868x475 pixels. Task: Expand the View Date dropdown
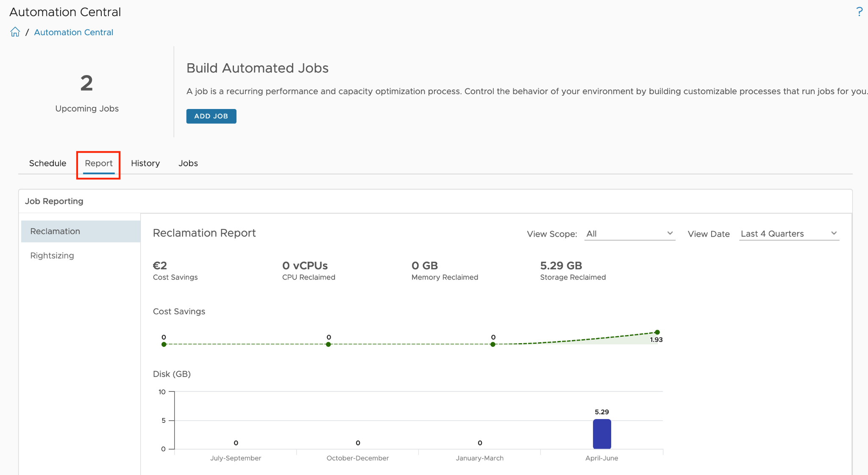tap(789, 234)
